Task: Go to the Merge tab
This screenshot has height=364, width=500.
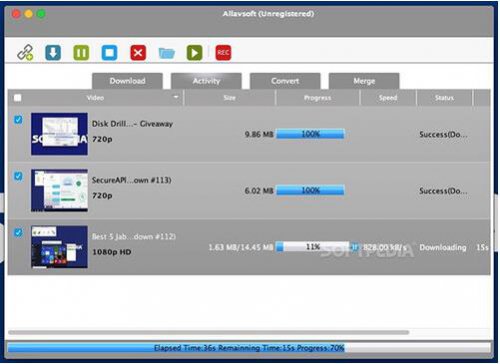Action: pos(364,81)
